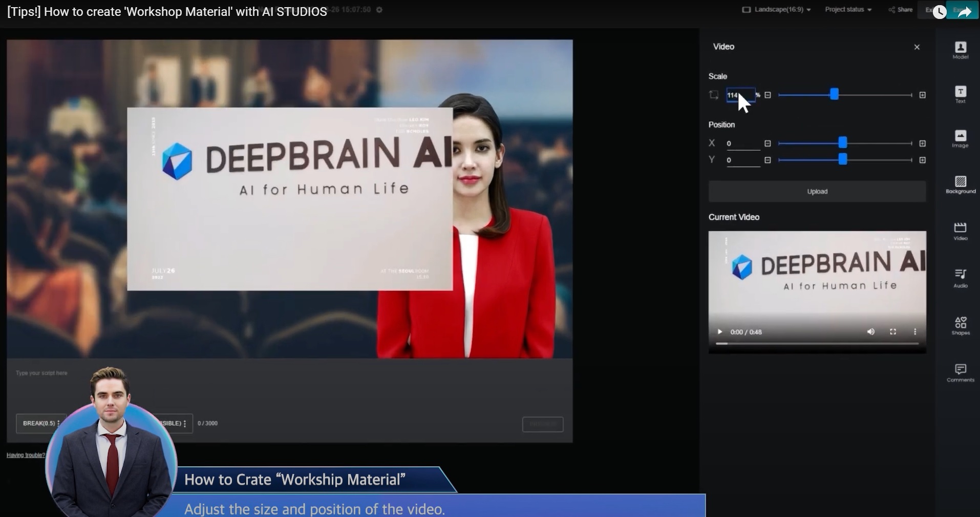Click the Y position input field
Screen dimensions: 980x517
tap(742, 160)
